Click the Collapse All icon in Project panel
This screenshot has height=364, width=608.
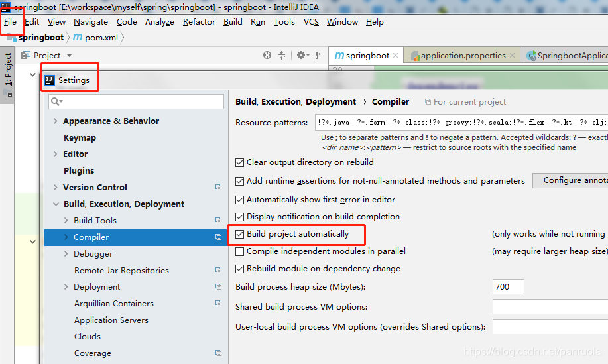click(x=282, y=56)
